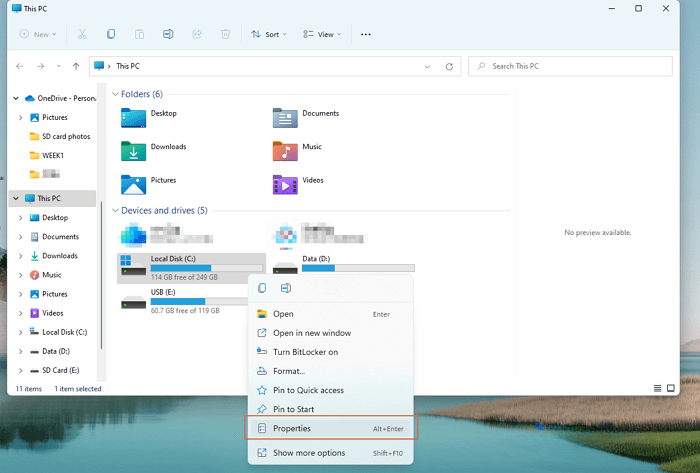Click See more three-dots button
Screen dimensions: 700x473
click(366, 34)
